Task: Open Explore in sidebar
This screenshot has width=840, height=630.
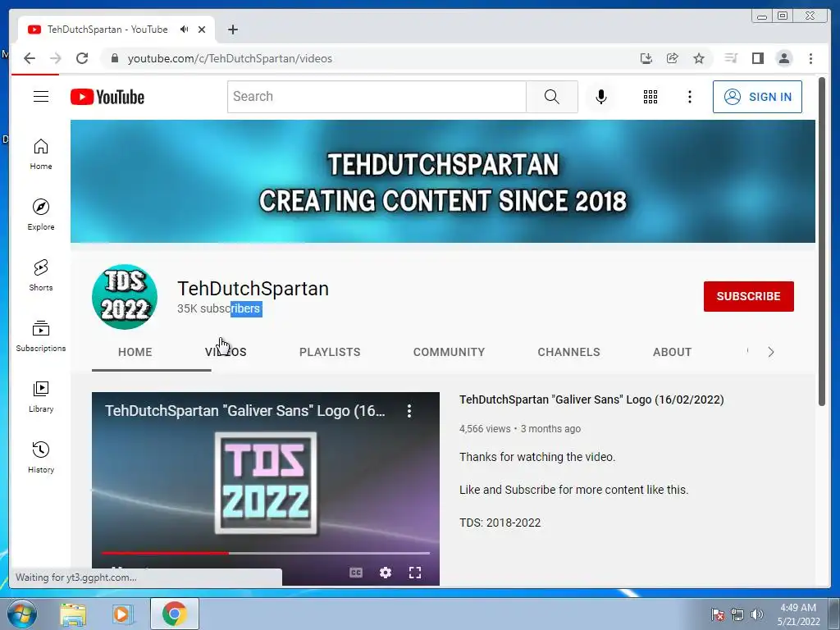Action: coord(41,215)
